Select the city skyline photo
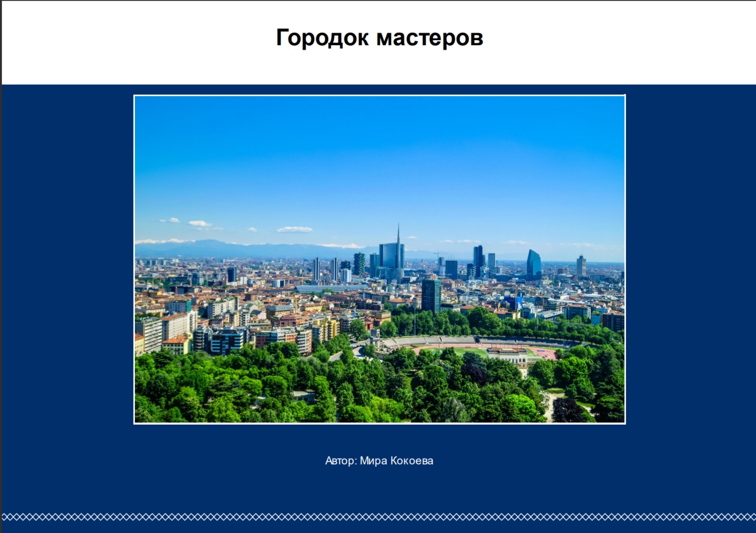 (379, 259)
